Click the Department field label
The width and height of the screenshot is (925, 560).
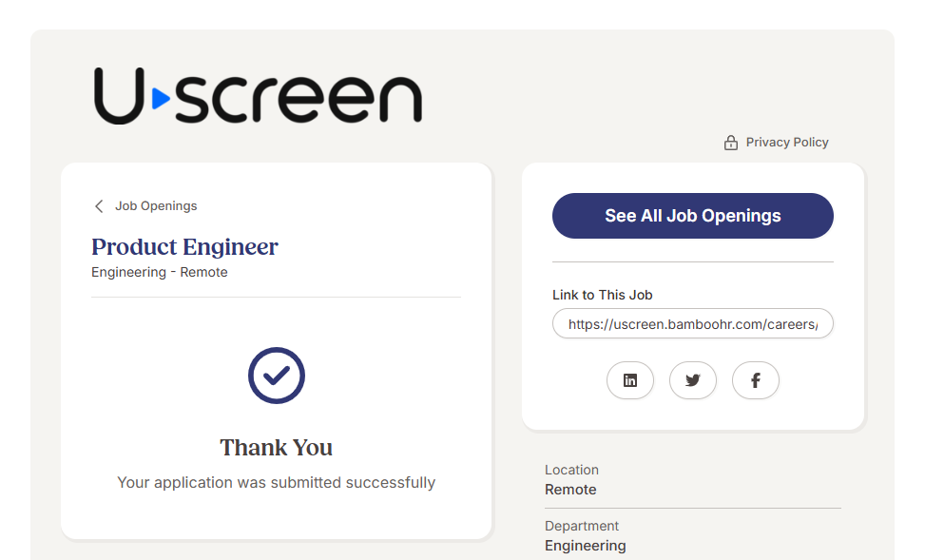point(582,526)
